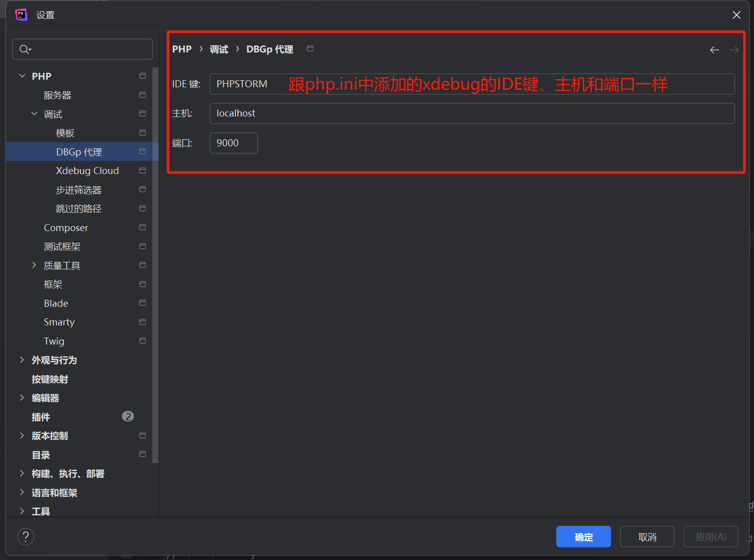Click the project icon on the 框架 row

(x=143, y=284)
